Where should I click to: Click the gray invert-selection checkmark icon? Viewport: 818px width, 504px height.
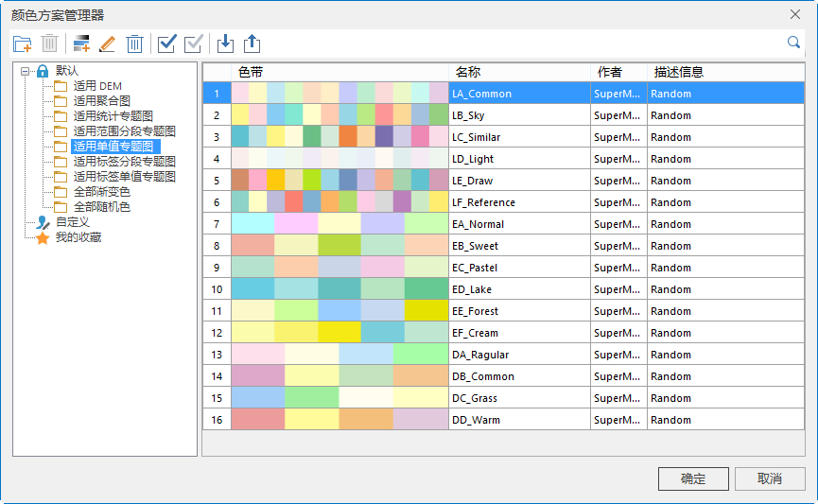point(194,43)
